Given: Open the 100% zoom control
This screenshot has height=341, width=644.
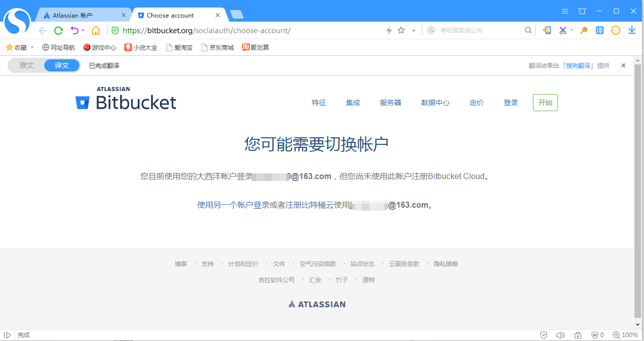Looking at the screenshot, I should [x=625, y=335].
